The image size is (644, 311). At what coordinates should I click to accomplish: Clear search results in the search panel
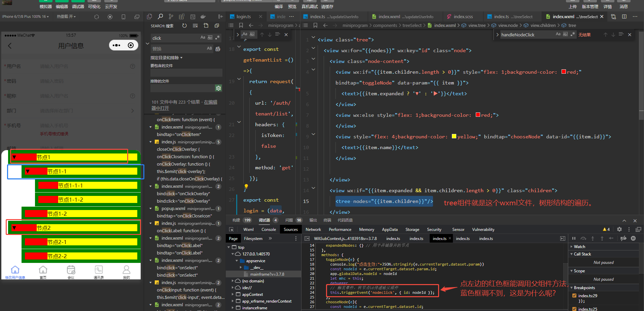[x=195, y=26]
